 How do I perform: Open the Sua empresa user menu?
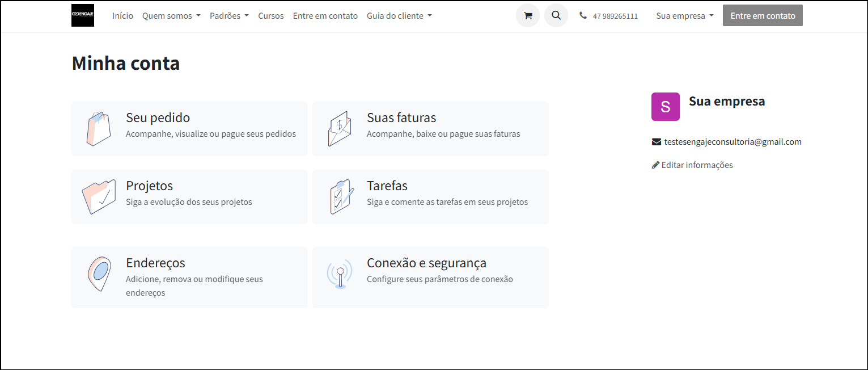point(684,16)
